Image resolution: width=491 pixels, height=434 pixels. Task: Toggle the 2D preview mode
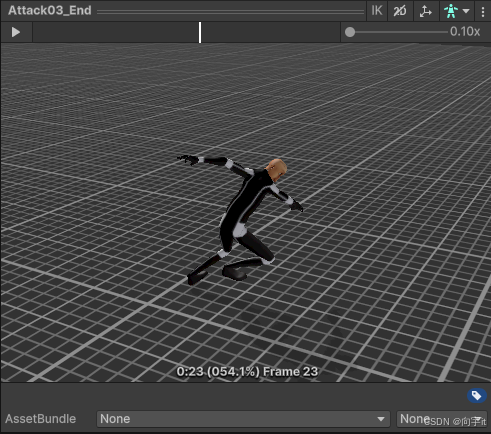(x=400, y=11)
